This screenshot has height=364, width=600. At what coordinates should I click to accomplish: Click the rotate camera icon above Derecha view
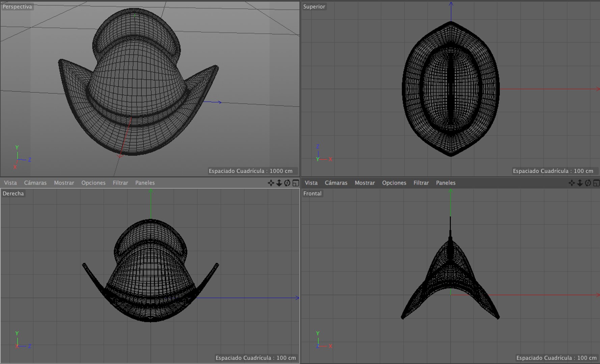[287, 183]
